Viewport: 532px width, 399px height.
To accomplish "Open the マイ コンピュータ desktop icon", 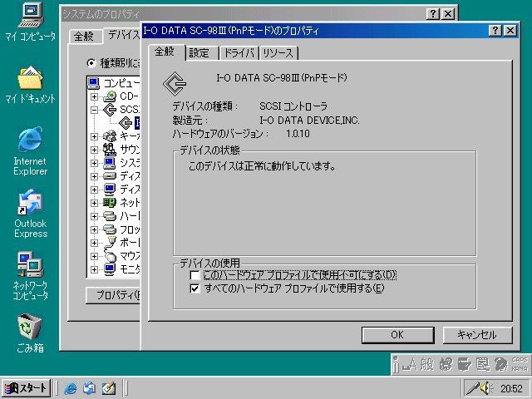I will [x=31, y=22].
